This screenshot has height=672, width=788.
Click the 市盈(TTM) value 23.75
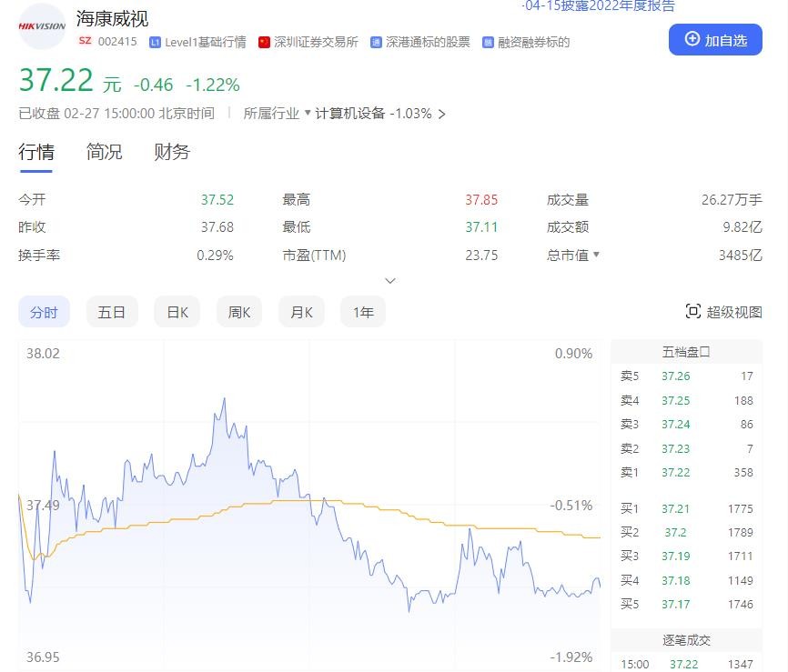(481, 256)
